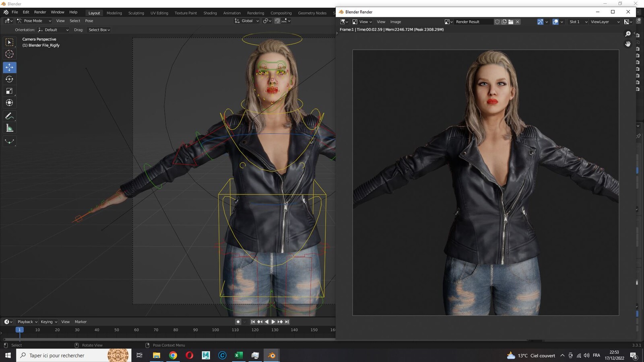Click Windows search box Taper ici pour rechercher

point(74,355)
